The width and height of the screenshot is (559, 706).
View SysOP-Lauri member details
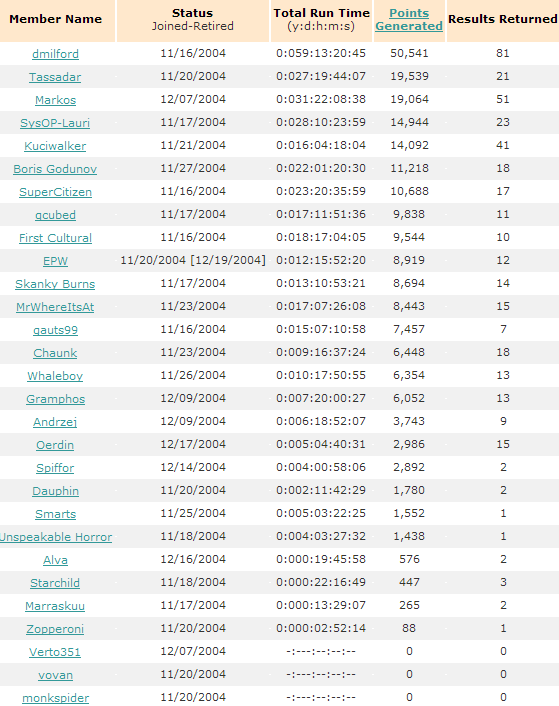coord(55,123)
